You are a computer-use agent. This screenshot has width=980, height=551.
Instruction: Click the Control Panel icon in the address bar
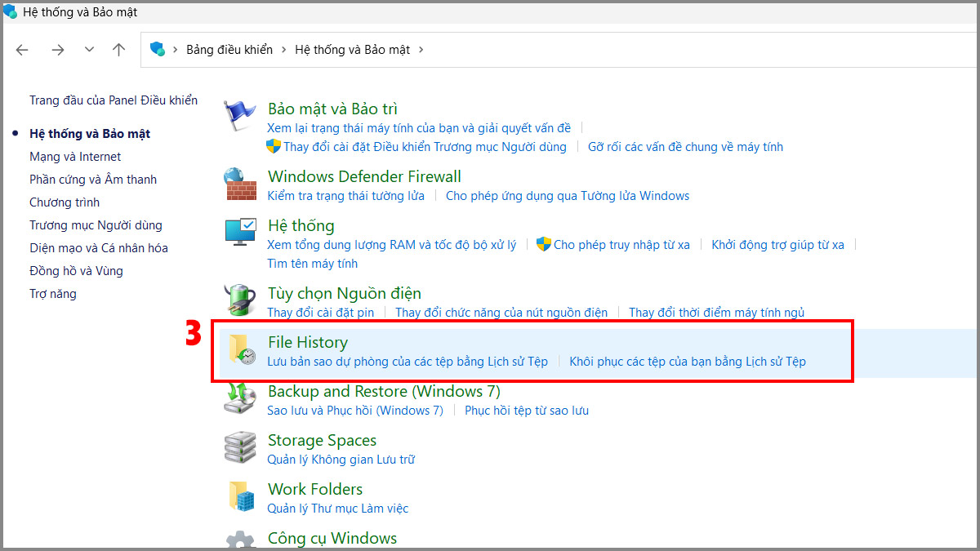tap(158, 49)
